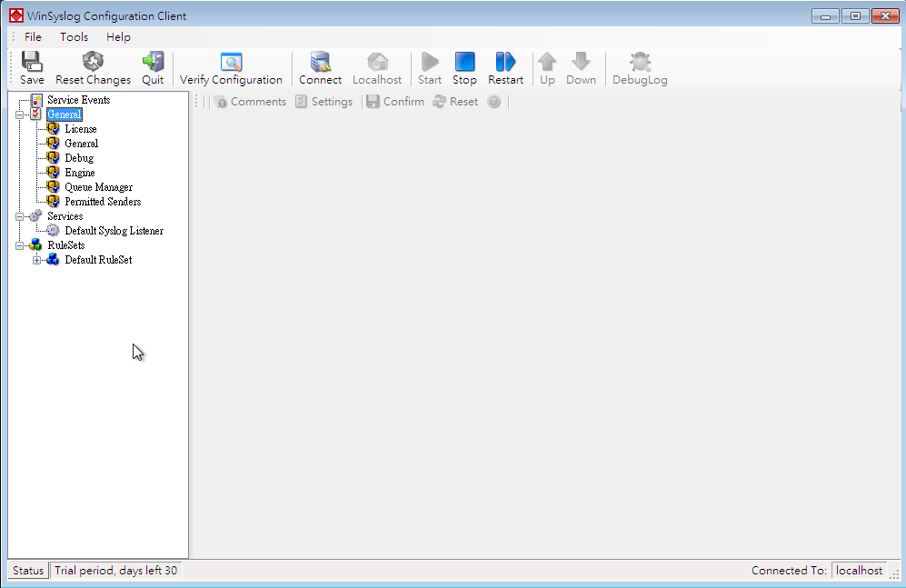The width and height of the screenshot is (906, 588).
Task: Restart the service with the Restart icon
Action: [x=505, y=62]
